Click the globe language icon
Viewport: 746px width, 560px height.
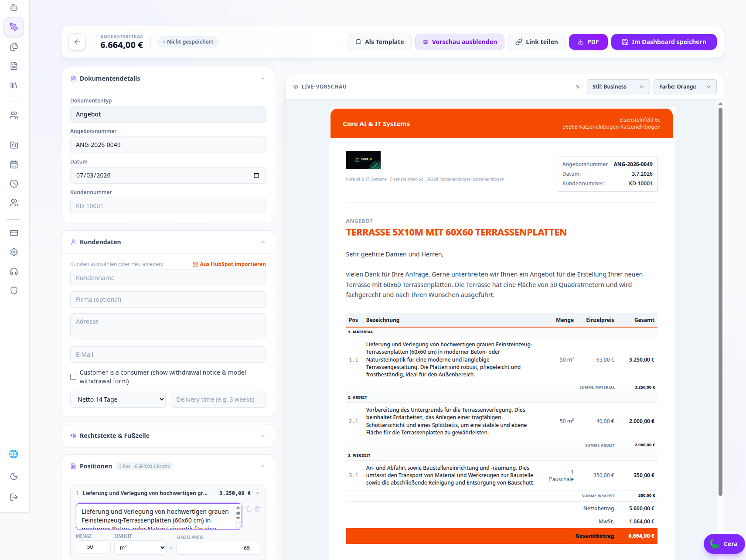[x=14, y=454]
